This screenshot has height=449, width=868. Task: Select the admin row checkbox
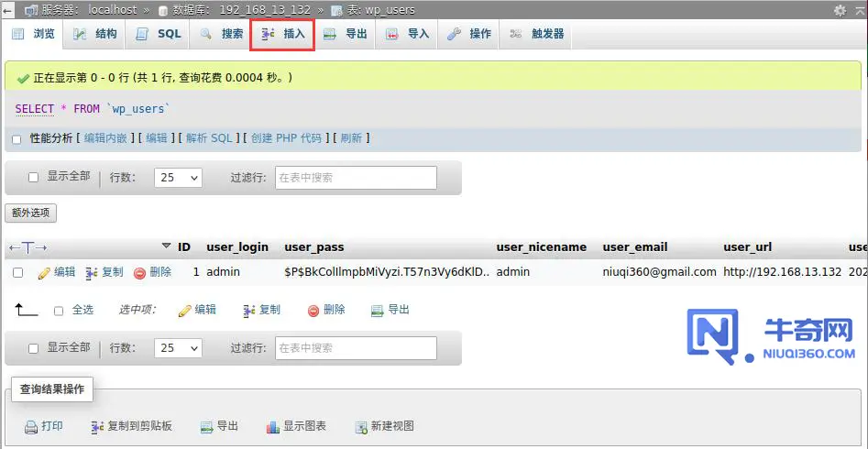[x=17, y=272]
